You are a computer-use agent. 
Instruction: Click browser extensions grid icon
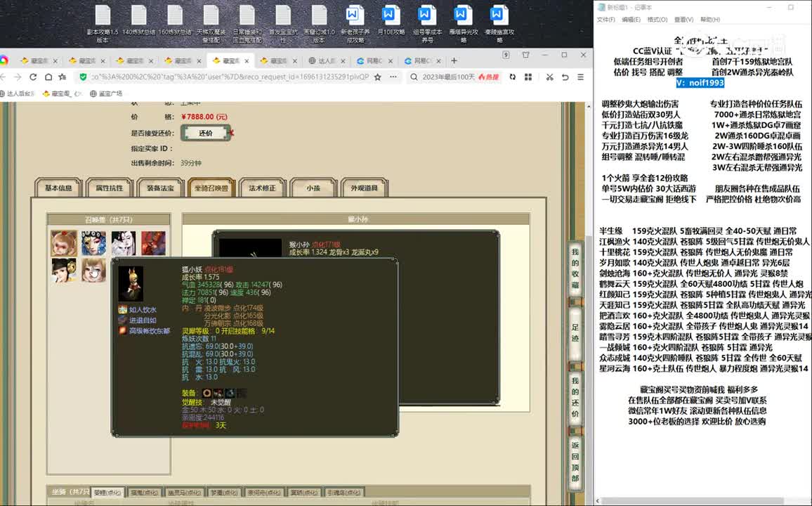point(528,77)
